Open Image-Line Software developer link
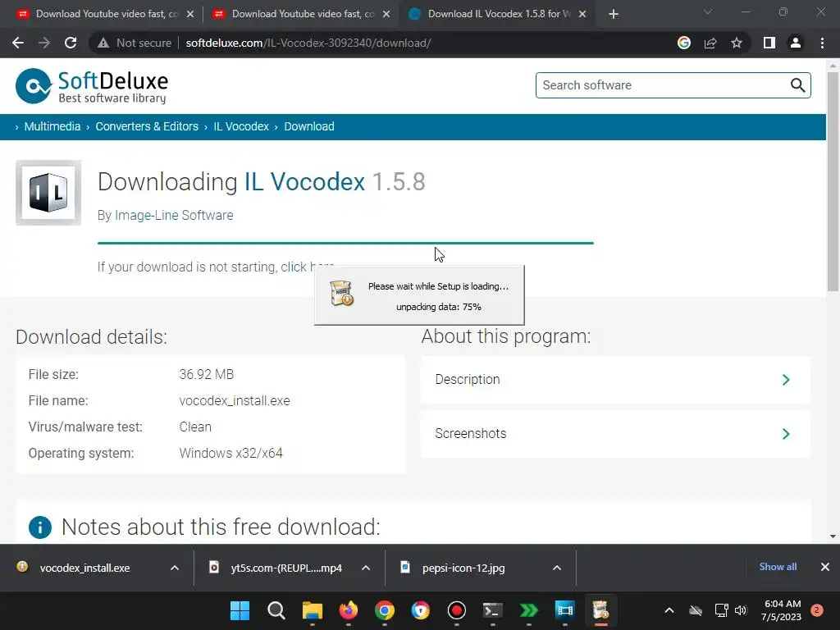 click(174, 216)
